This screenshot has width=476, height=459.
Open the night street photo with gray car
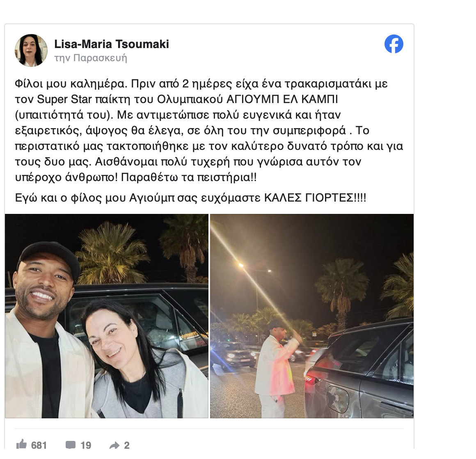point(312,316)
